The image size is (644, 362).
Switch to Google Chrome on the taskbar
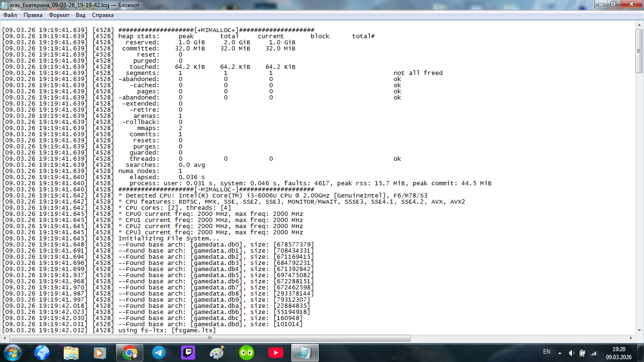[130, 353]
